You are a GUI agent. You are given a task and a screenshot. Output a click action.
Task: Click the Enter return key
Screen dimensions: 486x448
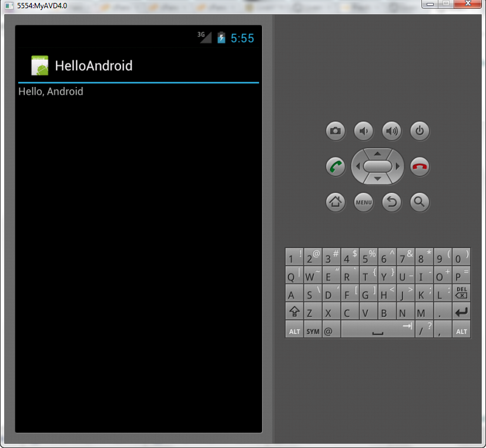[461, 311]
